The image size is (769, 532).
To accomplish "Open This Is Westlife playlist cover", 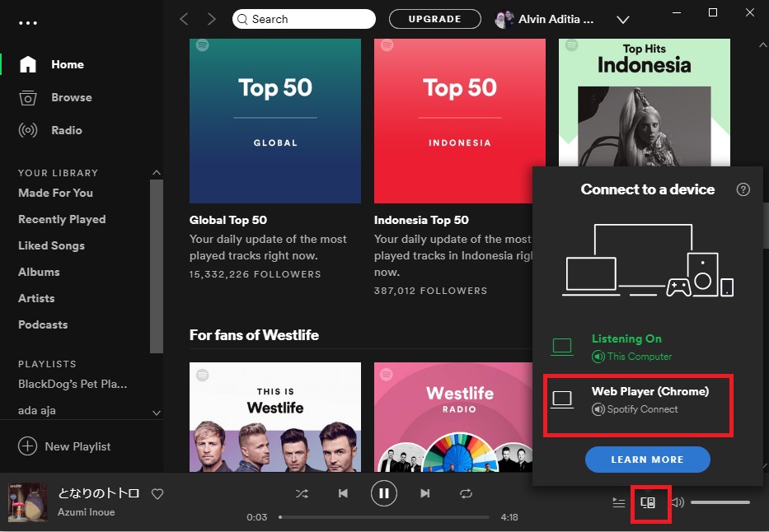I will (x=275, y=417).
